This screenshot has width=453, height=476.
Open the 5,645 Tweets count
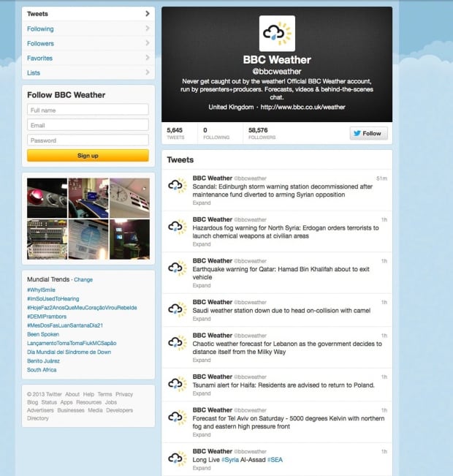(x=175, y=133)
